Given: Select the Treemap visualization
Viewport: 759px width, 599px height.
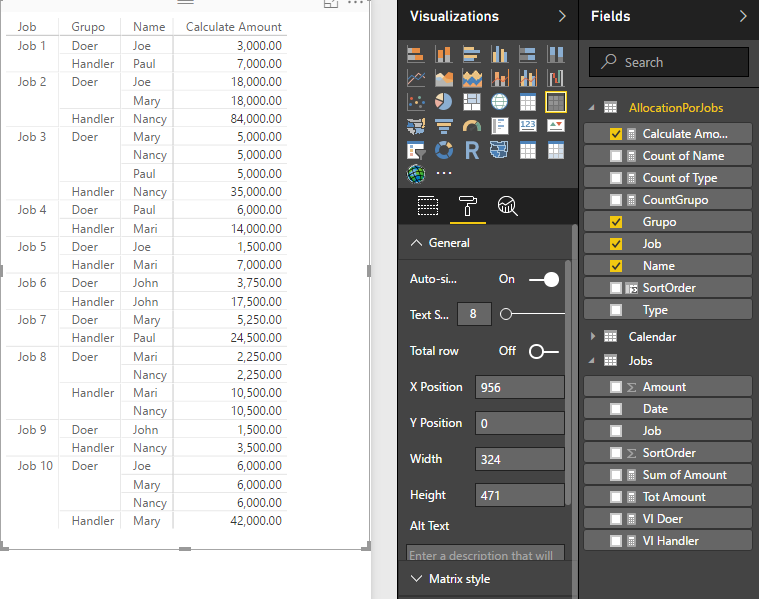Looking at the screenshot, I should pos(471,102).
